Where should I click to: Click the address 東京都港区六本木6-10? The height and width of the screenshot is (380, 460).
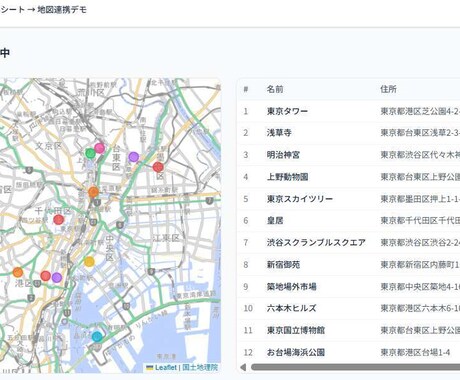click(x=420, y=308)
